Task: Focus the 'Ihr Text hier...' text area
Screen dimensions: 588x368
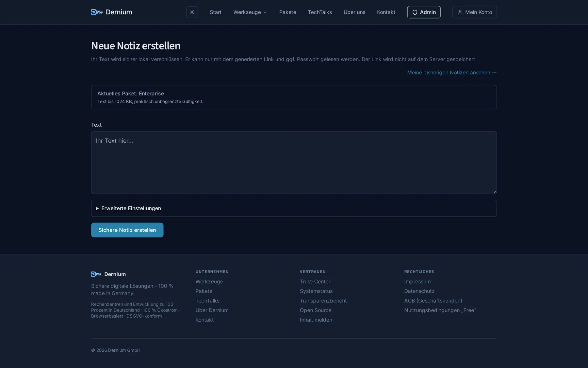Action: point(294,163)
